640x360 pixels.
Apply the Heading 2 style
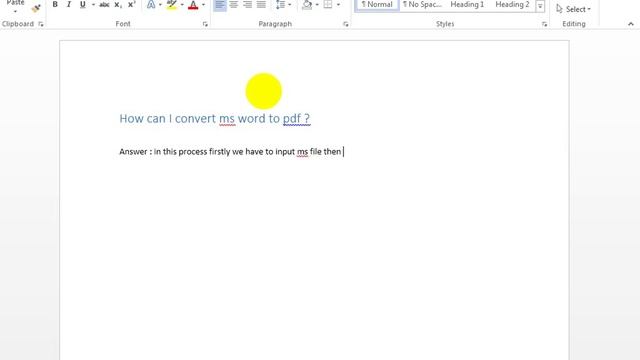pyautogui.click(x=512, y=5)
